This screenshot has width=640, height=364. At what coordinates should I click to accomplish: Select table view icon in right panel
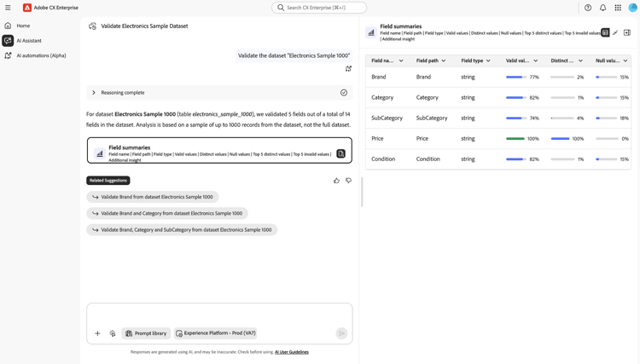pos(605,32)
